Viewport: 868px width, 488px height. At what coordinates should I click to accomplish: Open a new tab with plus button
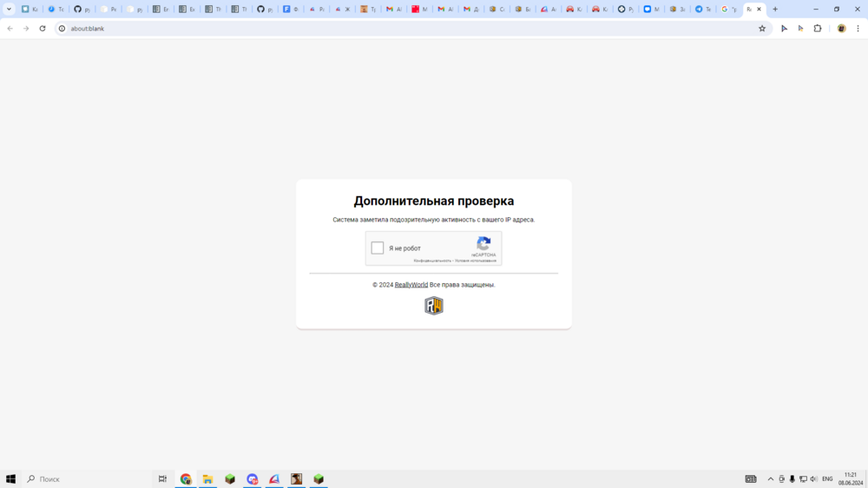775,9
